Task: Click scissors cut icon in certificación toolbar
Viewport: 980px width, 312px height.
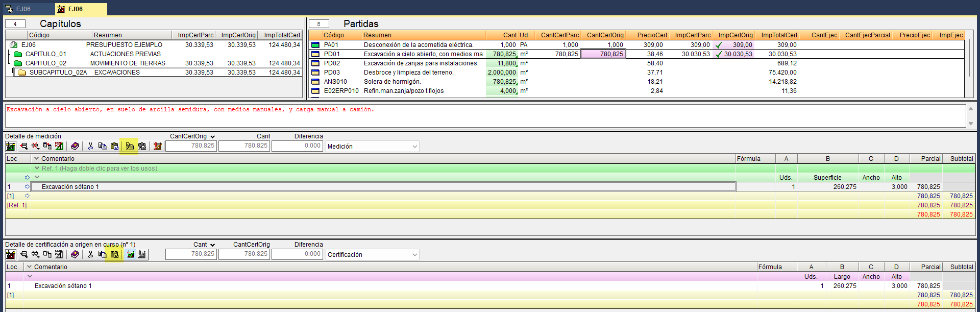Action: (x=90, y=254)
